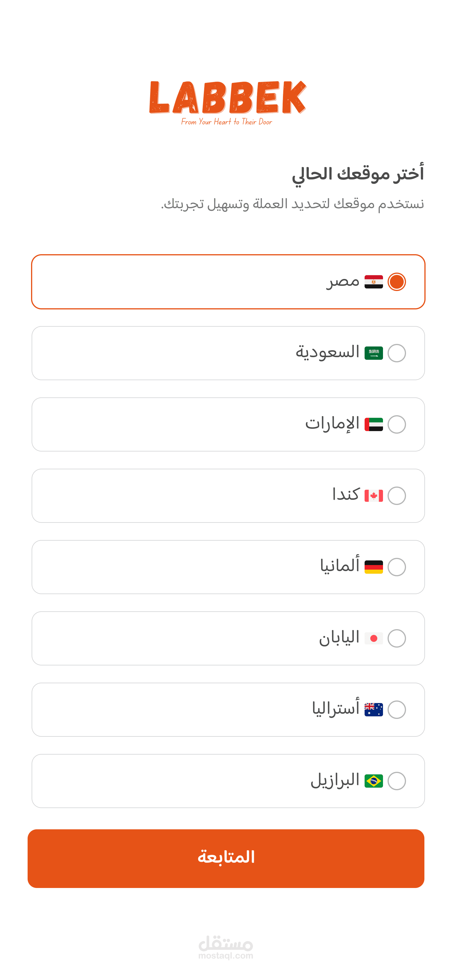Click the Brazil flag icon

click(x=373, y=781)
